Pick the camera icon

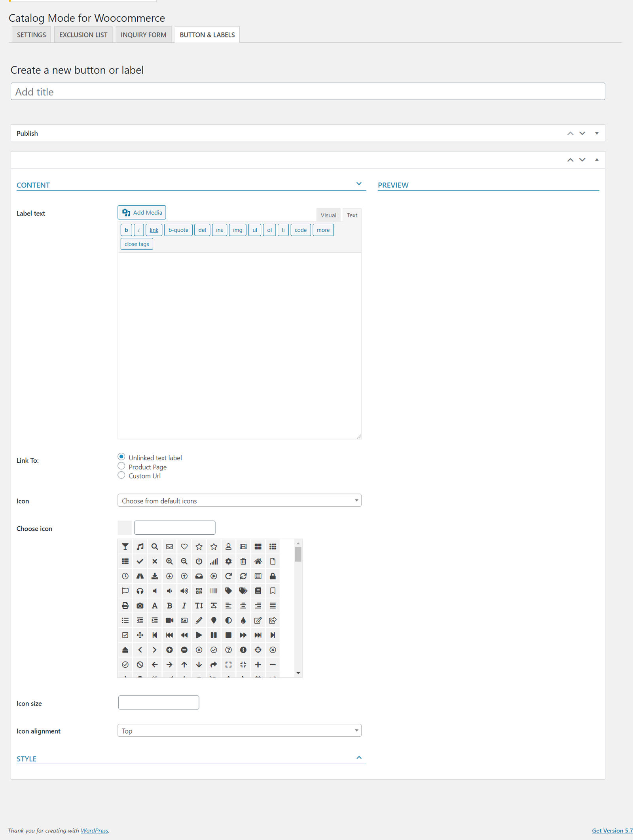[x=140, y=605]
